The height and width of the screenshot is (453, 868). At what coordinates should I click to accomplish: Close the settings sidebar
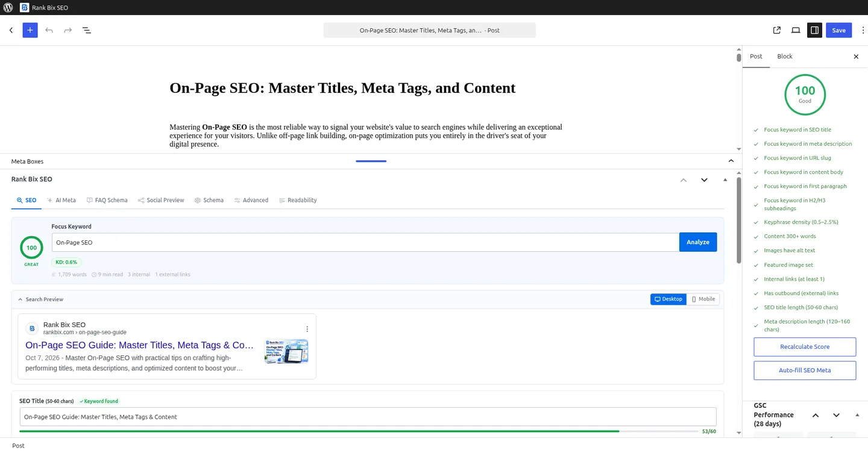pos(856,57)
